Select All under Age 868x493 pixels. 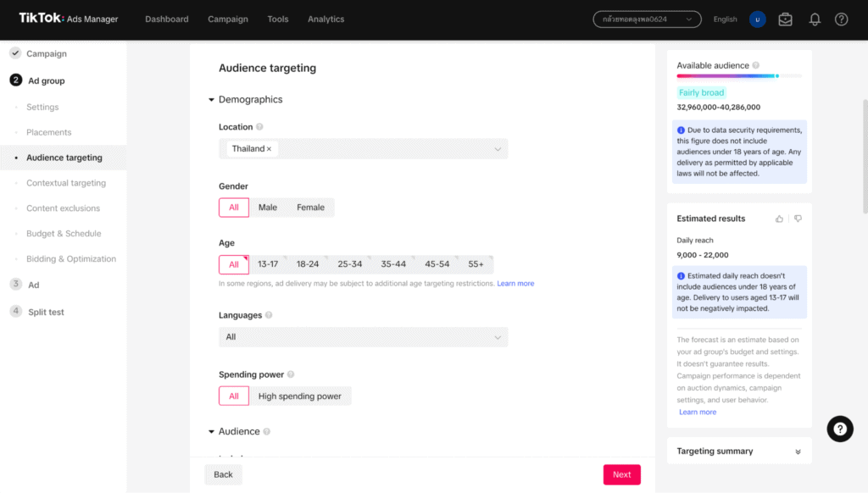(234, 264)
